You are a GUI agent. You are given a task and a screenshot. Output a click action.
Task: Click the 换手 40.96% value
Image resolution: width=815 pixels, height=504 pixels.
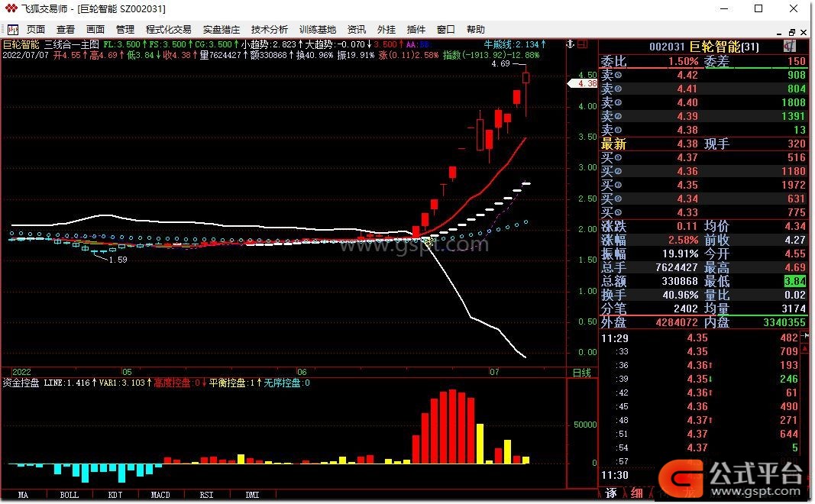[680, 295]
